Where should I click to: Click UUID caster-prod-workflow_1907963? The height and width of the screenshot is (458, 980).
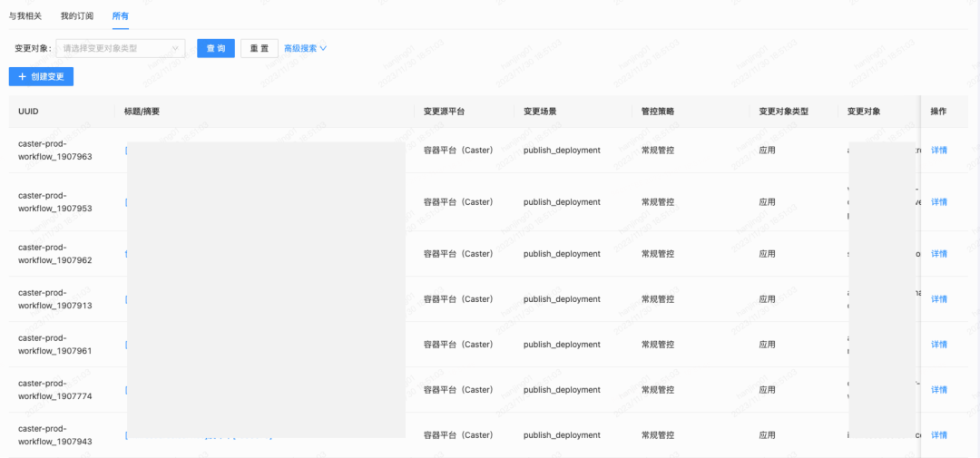55,150
